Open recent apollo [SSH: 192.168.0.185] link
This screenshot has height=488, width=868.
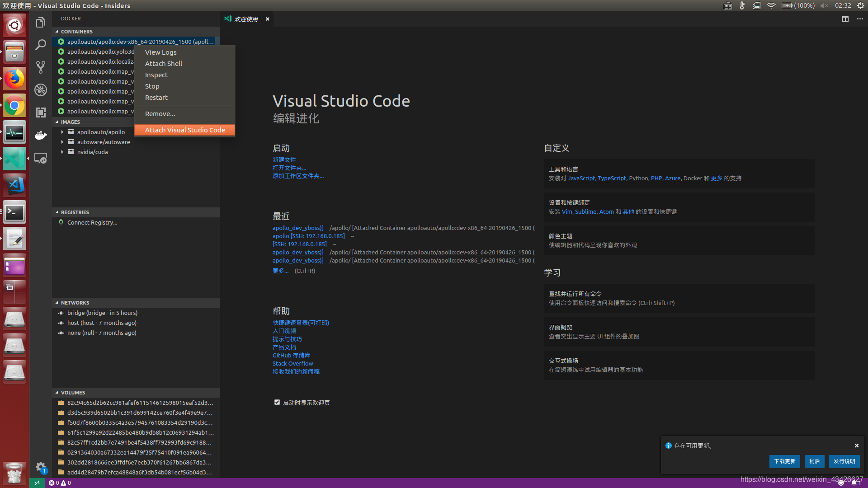(309, 236)
